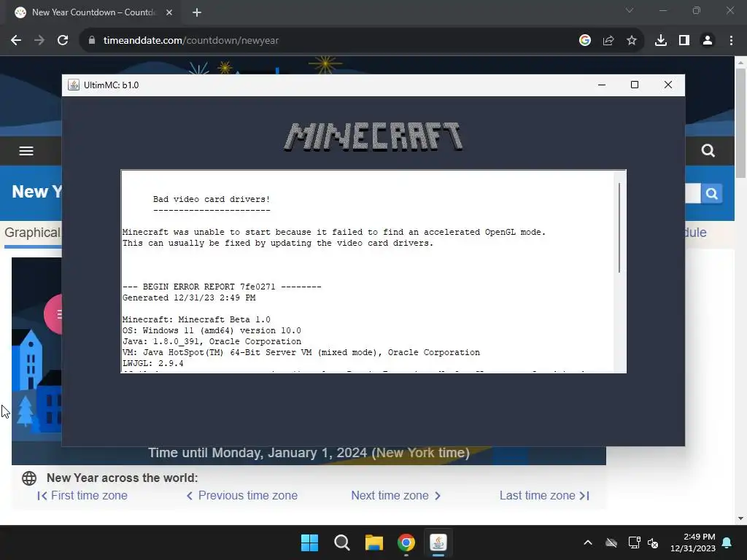Click the muted volume tray icon
747x560 pixels.
653,542
